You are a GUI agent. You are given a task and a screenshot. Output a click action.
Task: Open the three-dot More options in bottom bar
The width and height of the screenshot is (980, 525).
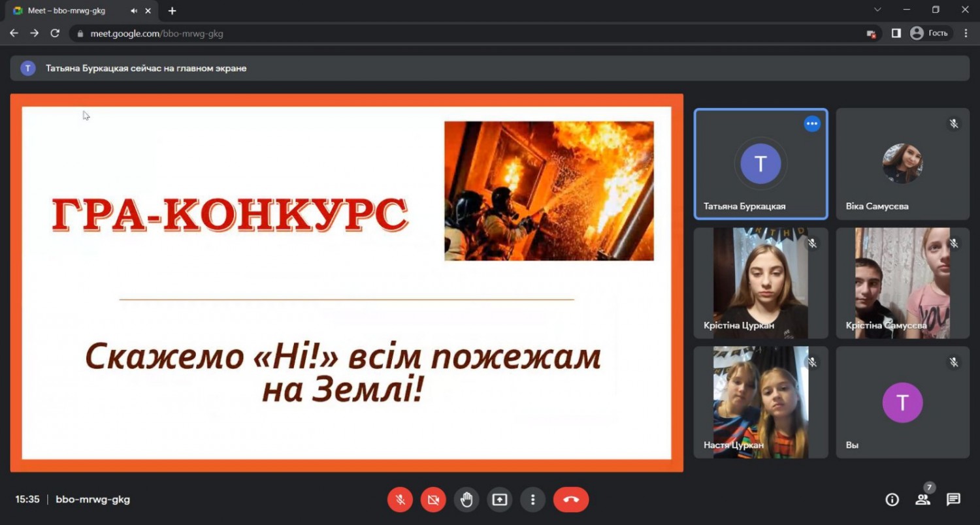pos(532,500)
